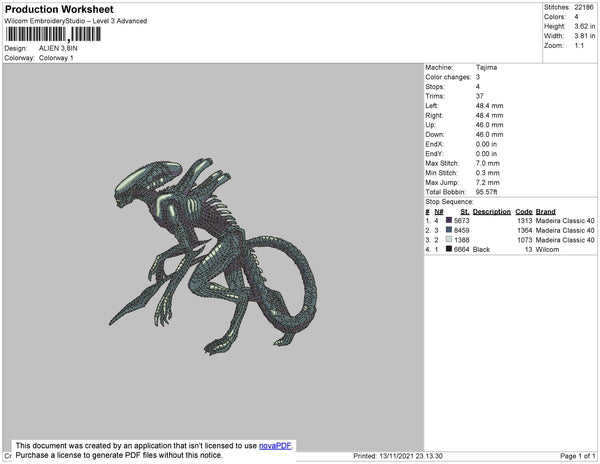Click the Colors value 4

576,17
